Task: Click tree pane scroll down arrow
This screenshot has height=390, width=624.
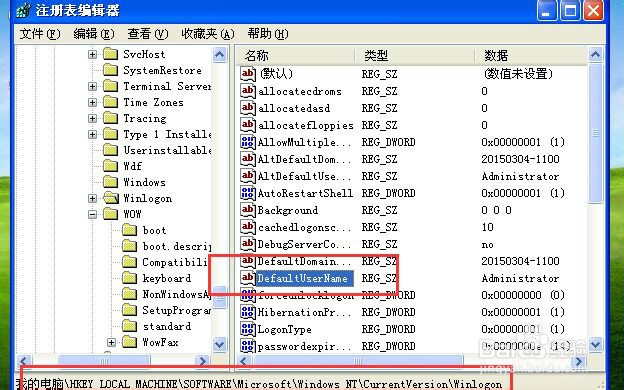Action: pyautogui.click(x=220, y=344)
